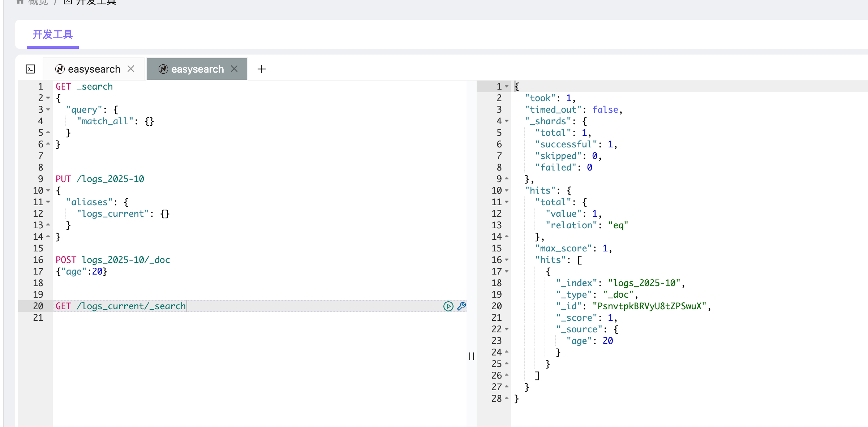Fold the _source object at response line 22
The image size is (868, 427).
507,329
